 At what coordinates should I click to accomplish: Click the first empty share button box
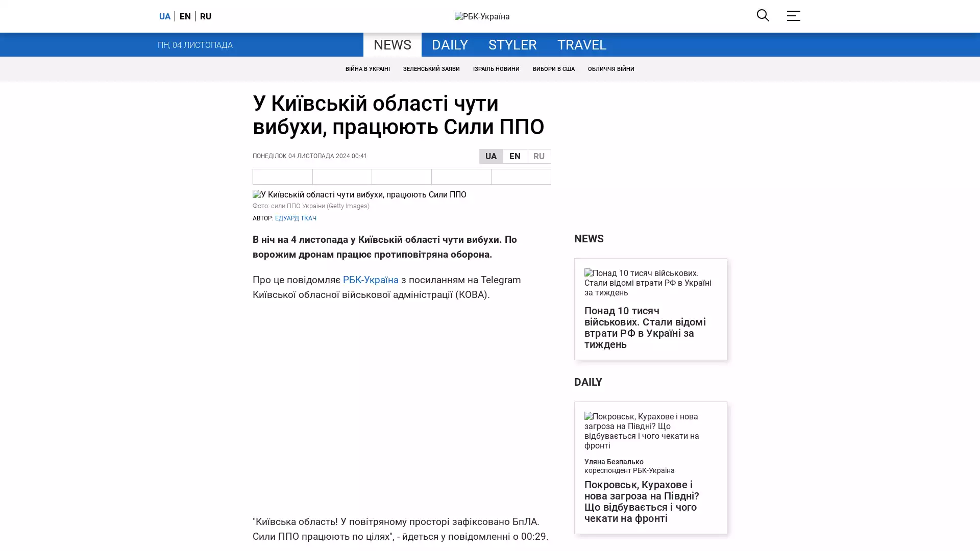pos(283,177)
